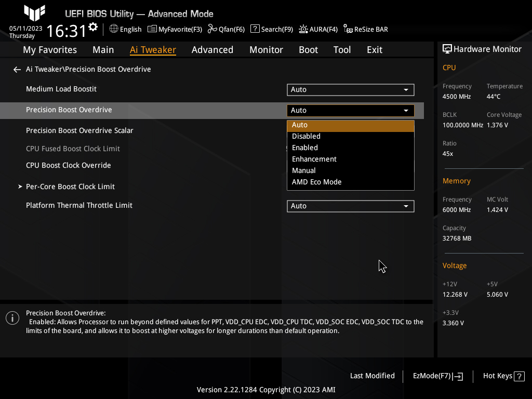The image size is (532, 399).
Task: Click the Version 2.22.1284 copyright text
Action: pyautogui.click(x=266, y=390)
